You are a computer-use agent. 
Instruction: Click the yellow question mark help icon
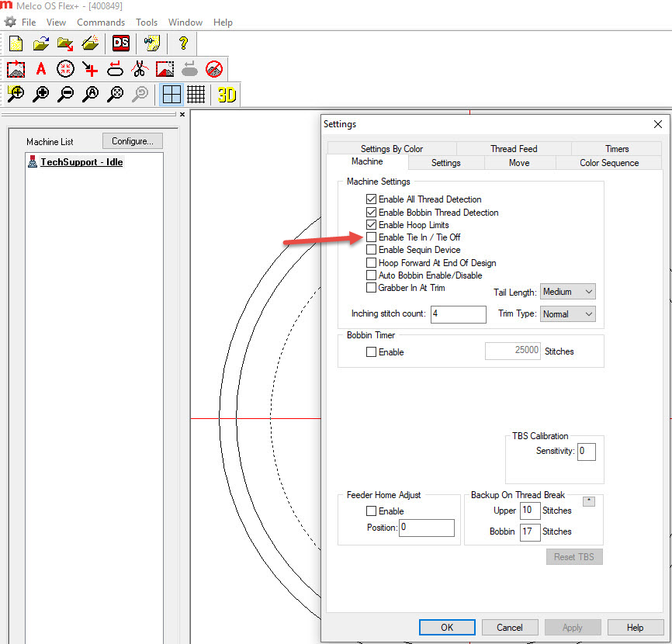[x=183, y=43]
